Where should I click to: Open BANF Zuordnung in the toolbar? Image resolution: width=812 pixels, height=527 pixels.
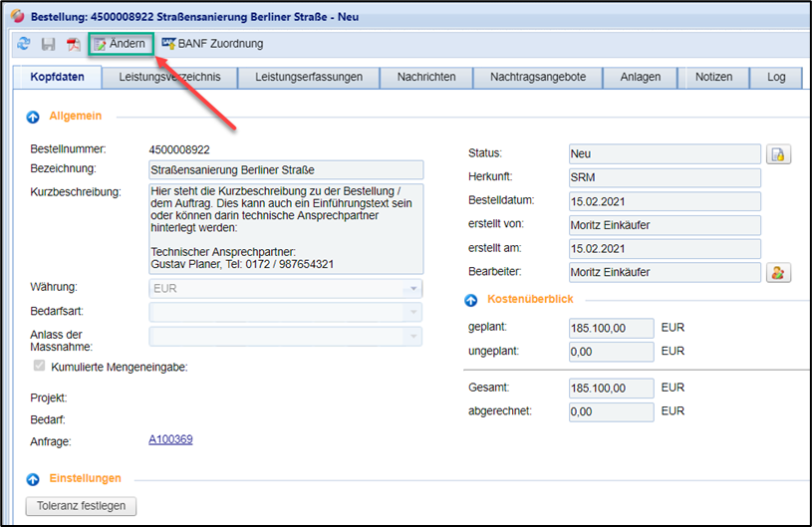click(212, 44)
